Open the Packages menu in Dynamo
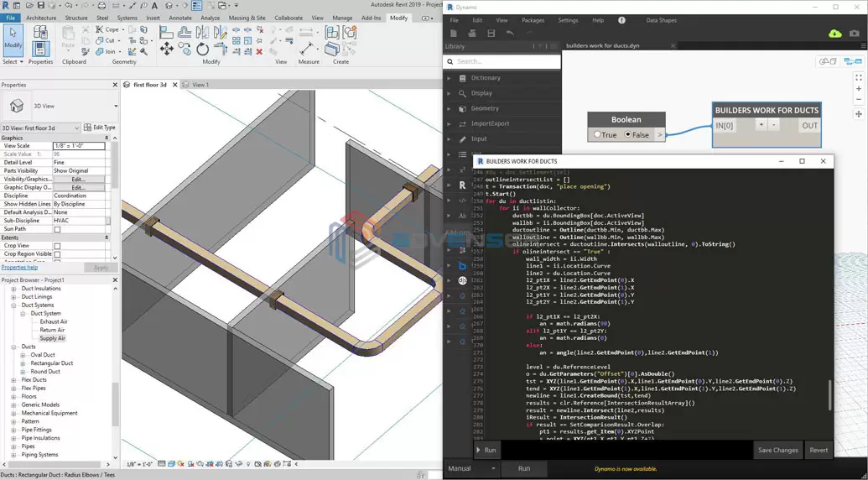Image resolution: width=868 pixels, height=480 pixels. point(533,20)
